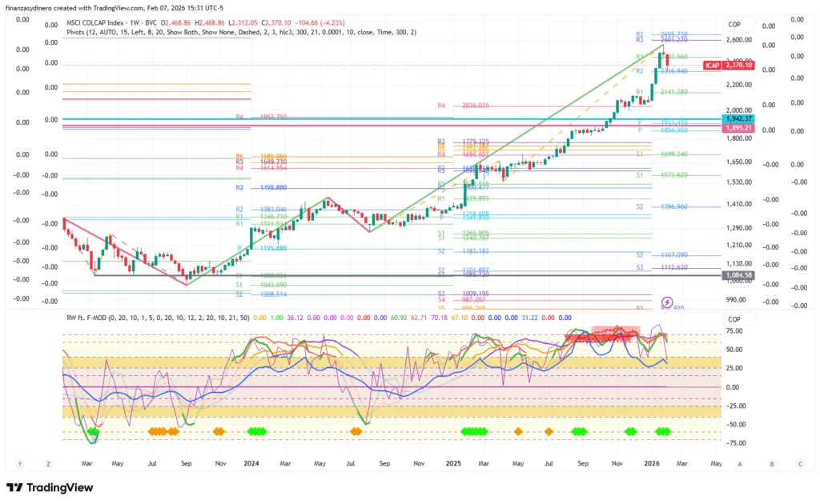The image size is (820, 504).
Task: Click the 1,942.37 cyan price label
Action: (738, 118)
